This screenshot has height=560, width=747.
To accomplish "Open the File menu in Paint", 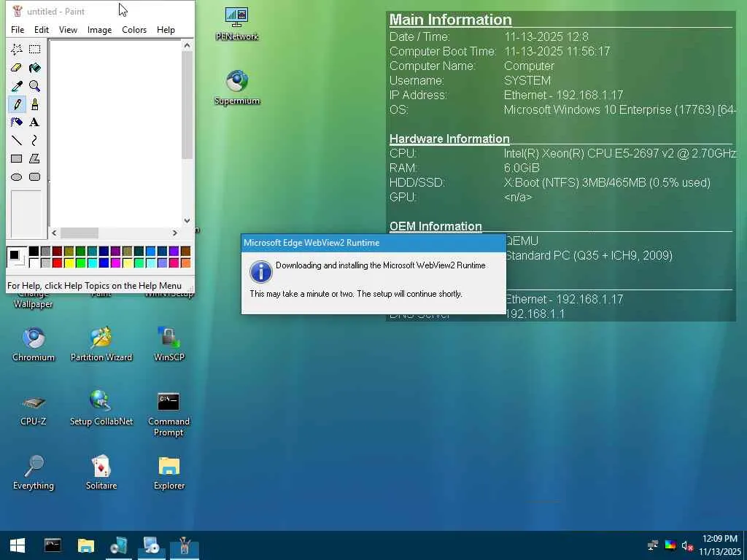I will 18,29.
